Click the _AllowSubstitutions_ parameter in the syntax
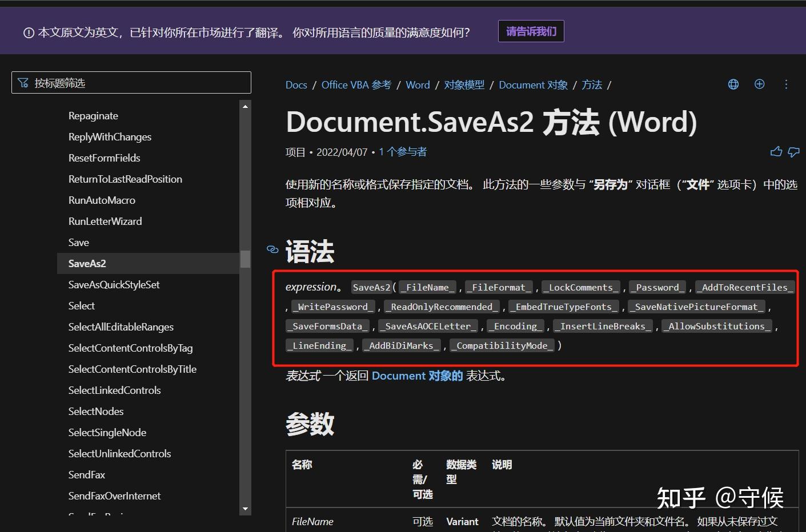 [x=717, y=326]
